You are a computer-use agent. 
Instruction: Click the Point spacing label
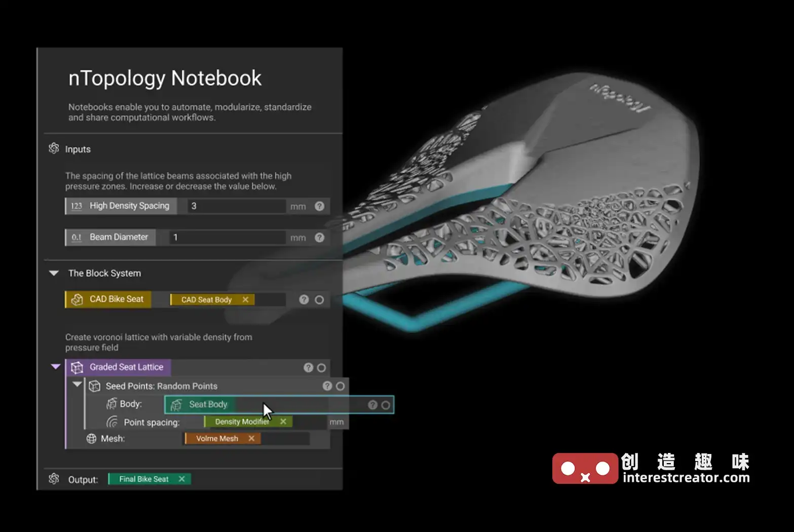(152, 422)
